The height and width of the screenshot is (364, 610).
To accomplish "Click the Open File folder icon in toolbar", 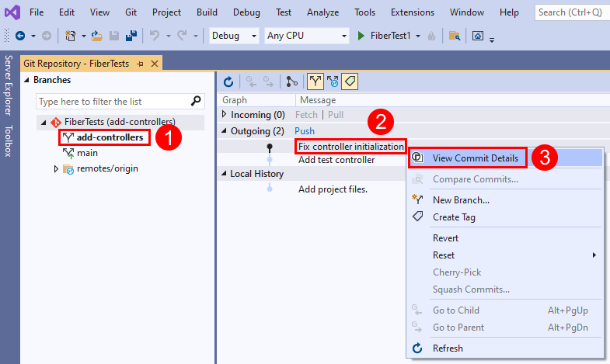I will (x=97, y=36).
